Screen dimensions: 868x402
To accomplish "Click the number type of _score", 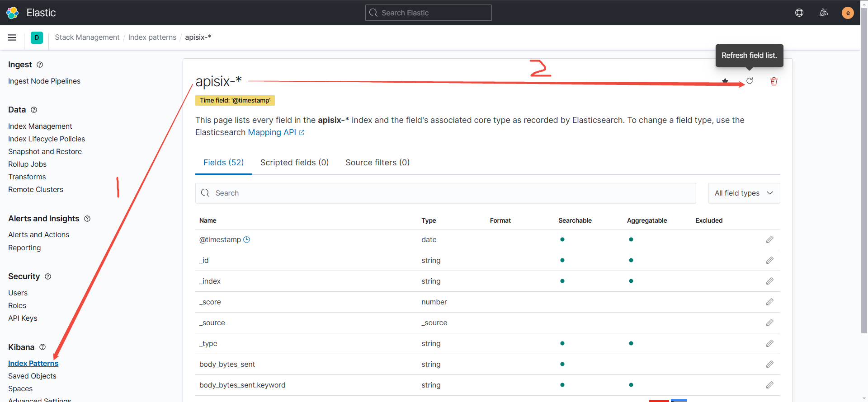I will 434,302.
